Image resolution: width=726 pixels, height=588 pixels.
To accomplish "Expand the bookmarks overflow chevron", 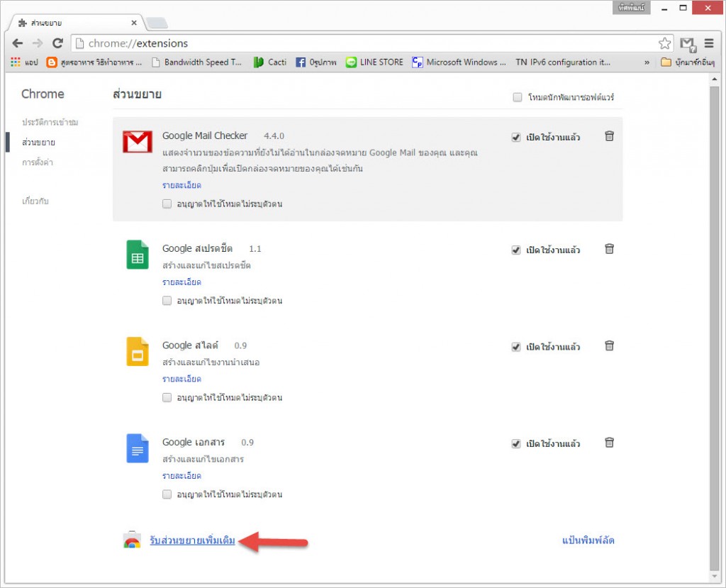I will [647, 62].
